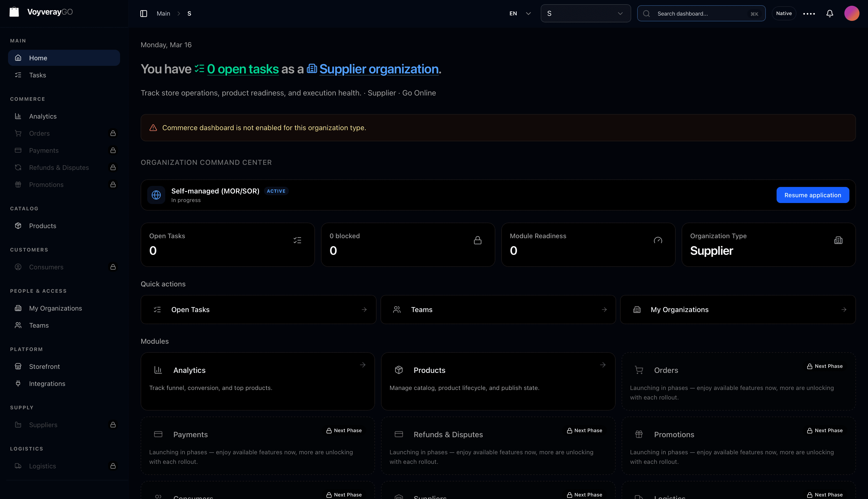
Task: Click the Resume application button
Action: [812, 195]
